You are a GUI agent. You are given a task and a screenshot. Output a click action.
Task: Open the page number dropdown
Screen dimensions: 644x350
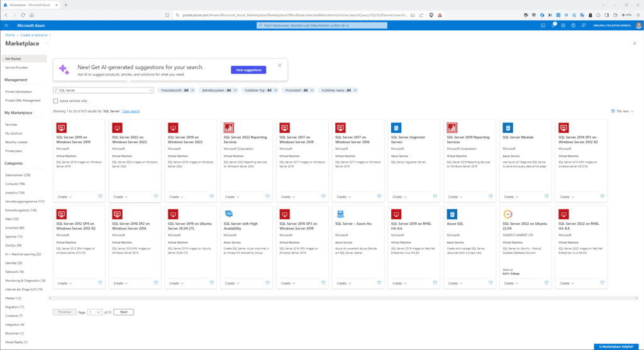[x=95, y=312]
